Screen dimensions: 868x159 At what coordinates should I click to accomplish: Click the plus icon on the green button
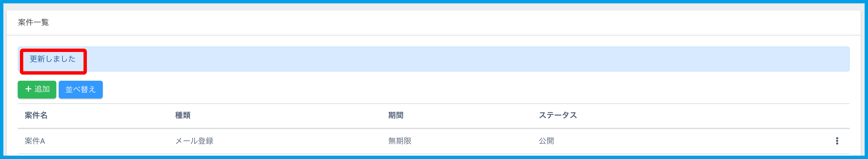[x=28, y=89]
